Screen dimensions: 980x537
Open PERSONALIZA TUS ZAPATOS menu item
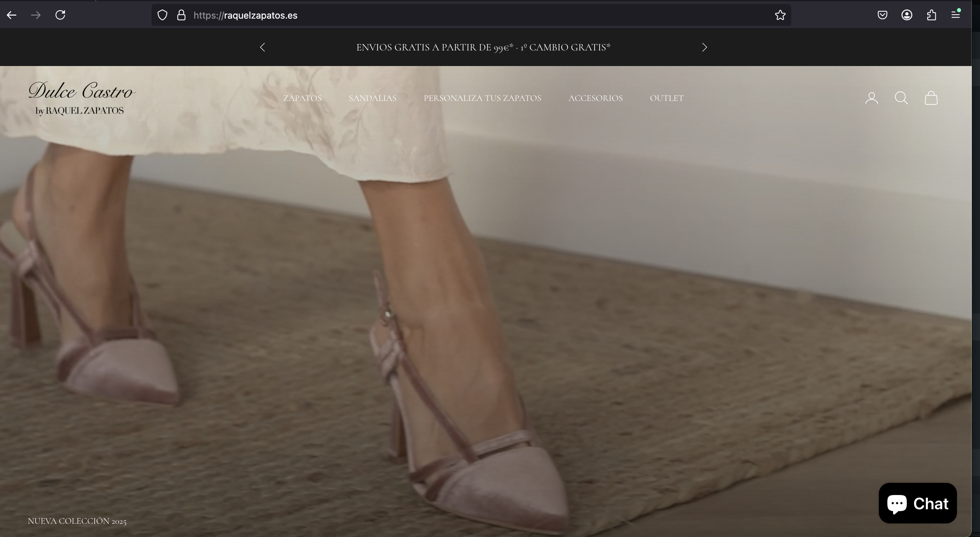483,98
